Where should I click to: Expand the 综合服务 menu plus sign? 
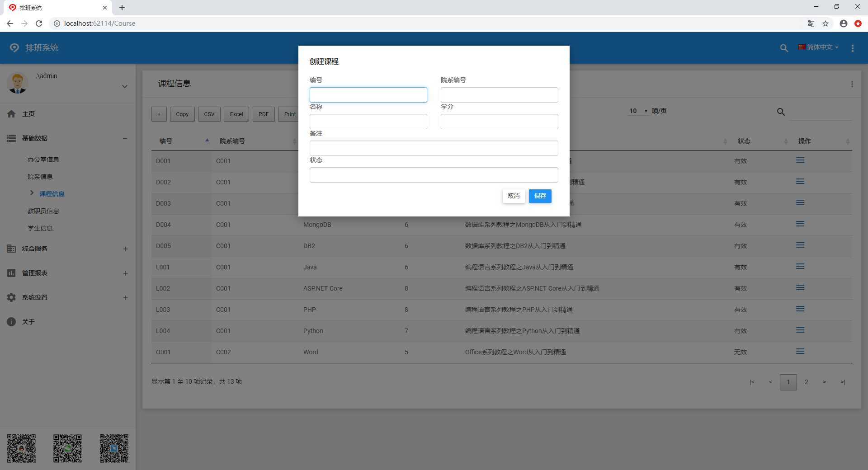click(x=125, y=249)
